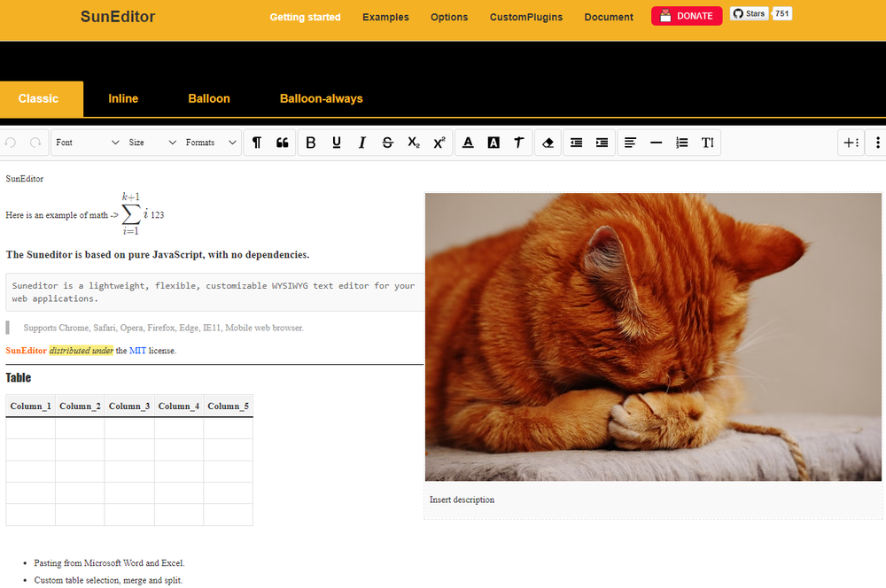Click the highlighted 'distributed under' text
This screenshot has width=886, height=588.
[82, 351]
